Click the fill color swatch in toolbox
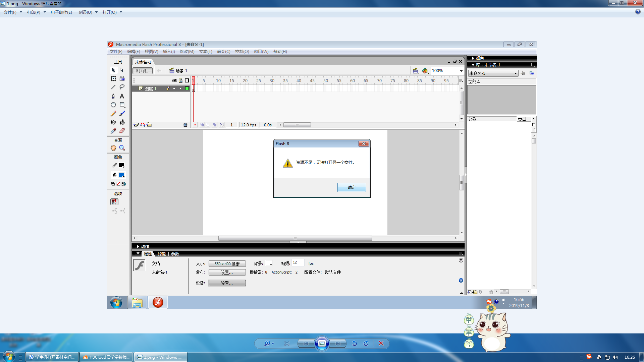Screen dimensions: 644x362 pyautogui.click(x=122, y=175)
